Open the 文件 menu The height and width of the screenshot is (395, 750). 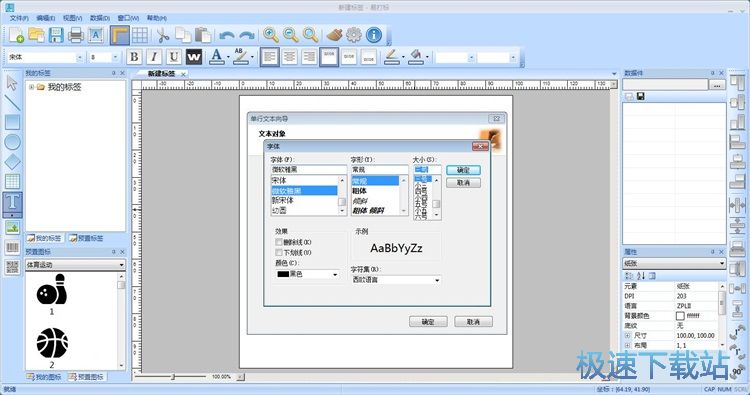pyautogui.click(x=19, y=18)
